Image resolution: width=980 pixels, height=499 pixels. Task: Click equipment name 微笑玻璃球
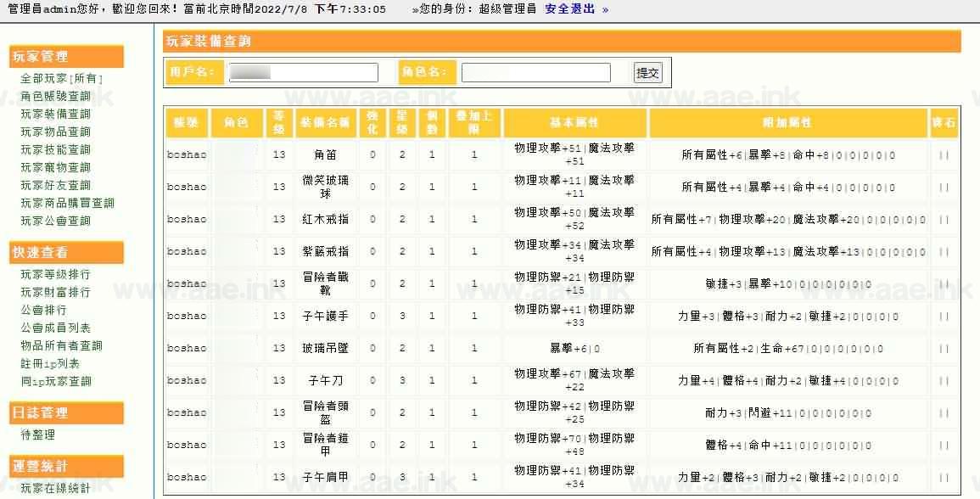coord(325,187)
